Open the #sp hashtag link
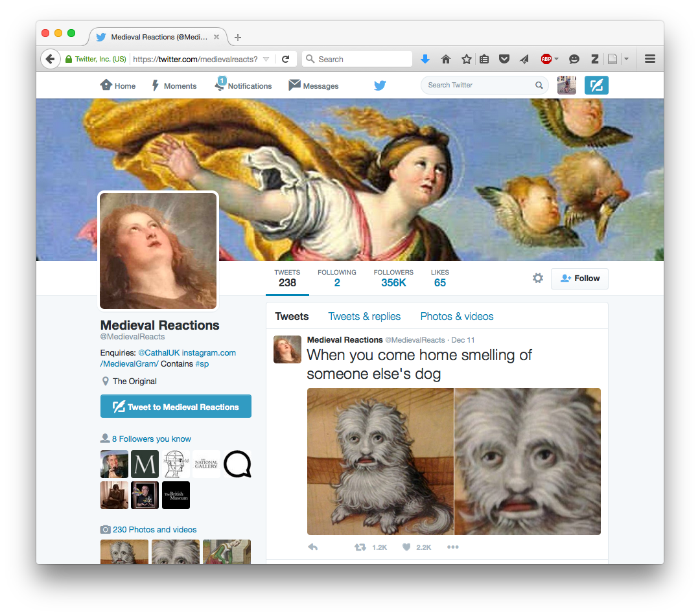 click(x=202, y=364)
